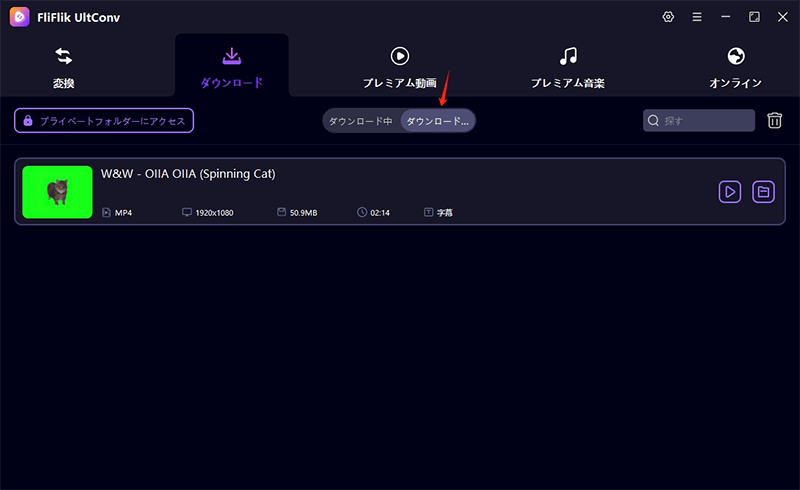Open the settings gear icon
The width and height of the screenshot is (800, 490).
click(668, 17)
